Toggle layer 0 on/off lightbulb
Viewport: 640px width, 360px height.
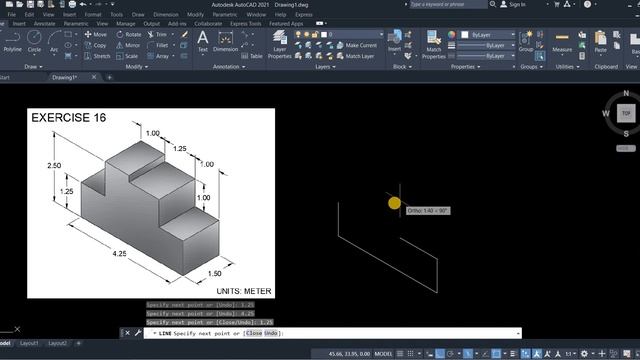(298, 35)
